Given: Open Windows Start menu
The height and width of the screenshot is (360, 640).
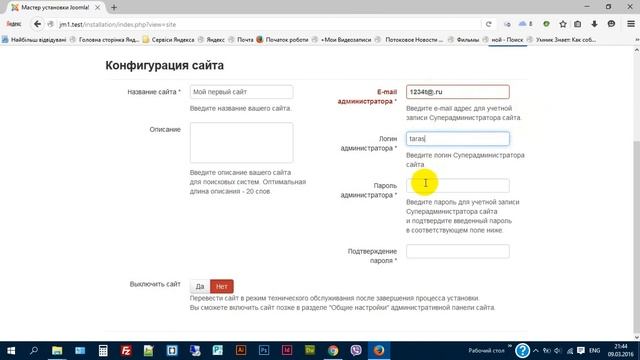Looking at the screenshot, I should click(11, 351).
